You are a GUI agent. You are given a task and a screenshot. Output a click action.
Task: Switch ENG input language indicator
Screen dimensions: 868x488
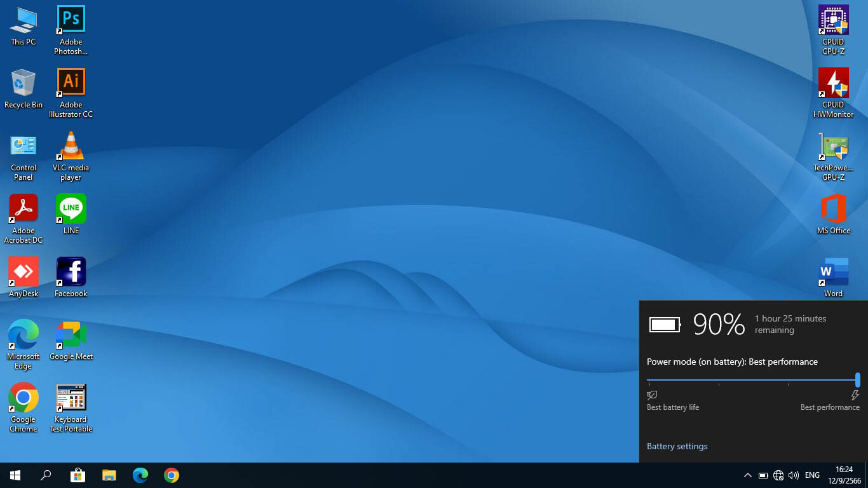click(x=812, y=475)
